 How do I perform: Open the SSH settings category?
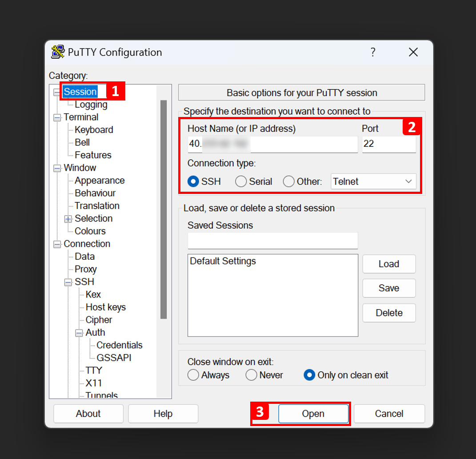tap(84, 282)
